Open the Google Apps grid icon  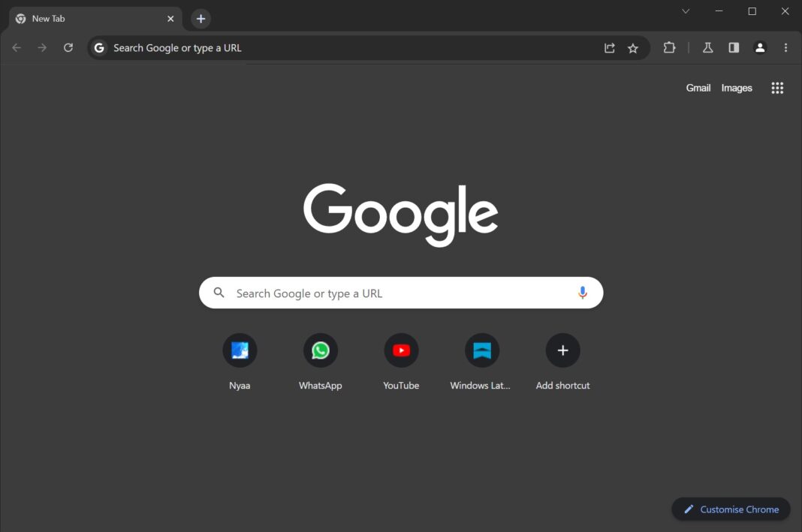777,88
